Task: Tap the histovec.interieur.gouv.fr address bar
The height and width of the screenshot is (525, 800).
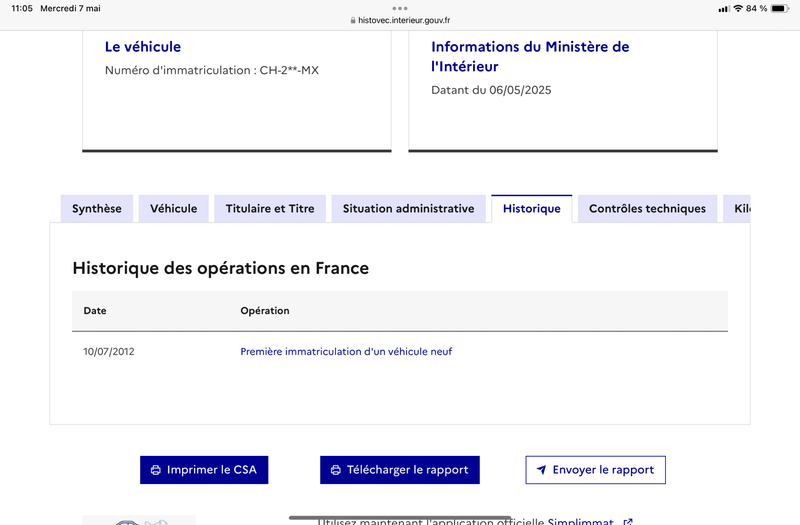Action: [x=404, y=20]
